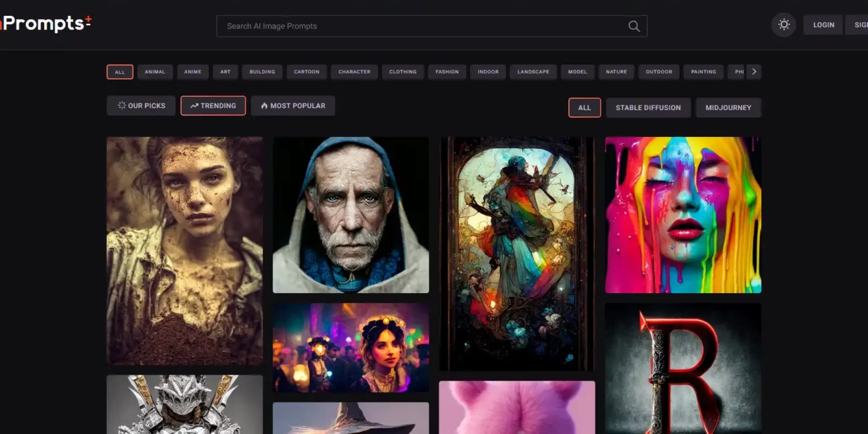Filter by STABLE DIFFUSION
This screenshot has height=434, width=868.
[x=648, y=107]
